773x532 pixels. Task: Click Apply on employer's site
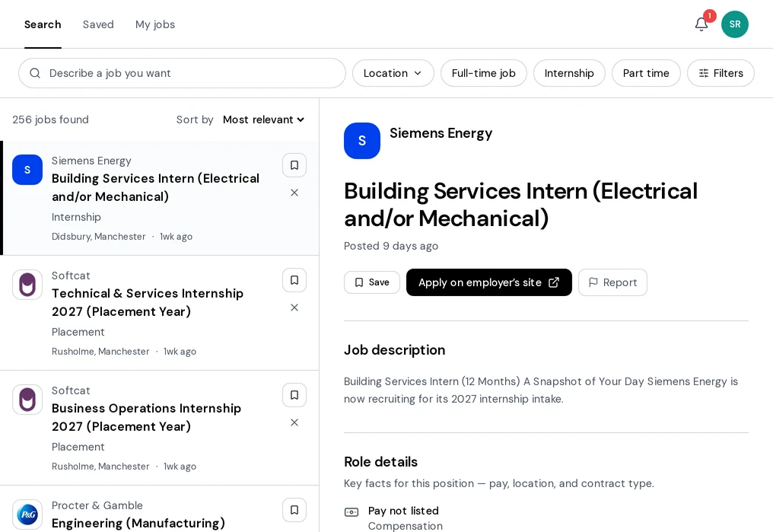(489, 282)
